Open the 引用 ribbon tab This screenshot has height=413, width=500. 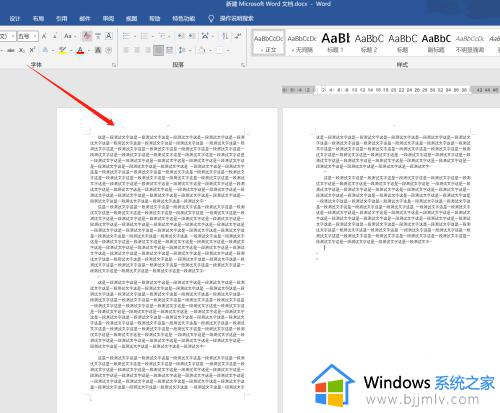(62, 19)
